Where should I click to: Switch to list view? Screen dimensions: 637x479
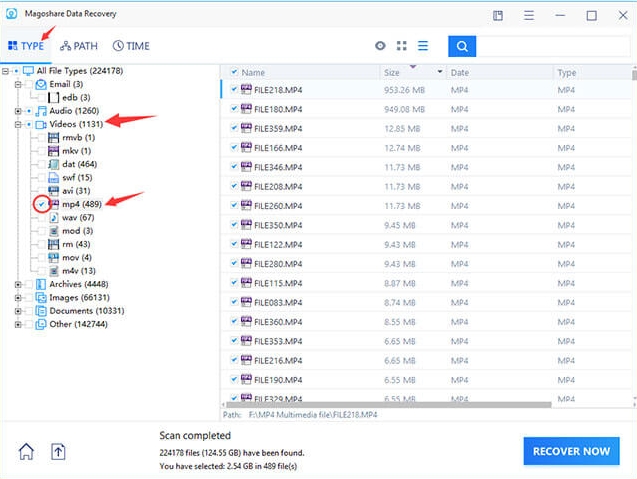coord(423,46)
